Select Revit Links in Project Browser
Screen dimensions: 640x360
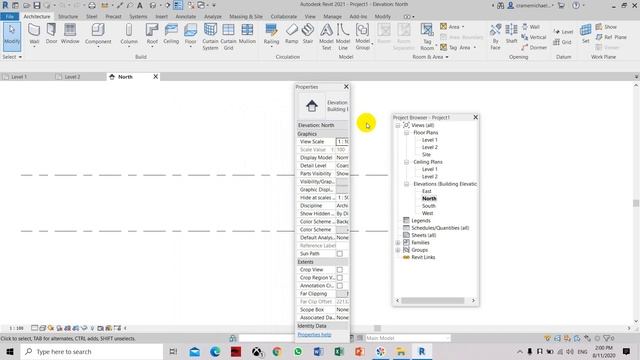(x=423, y=258)
